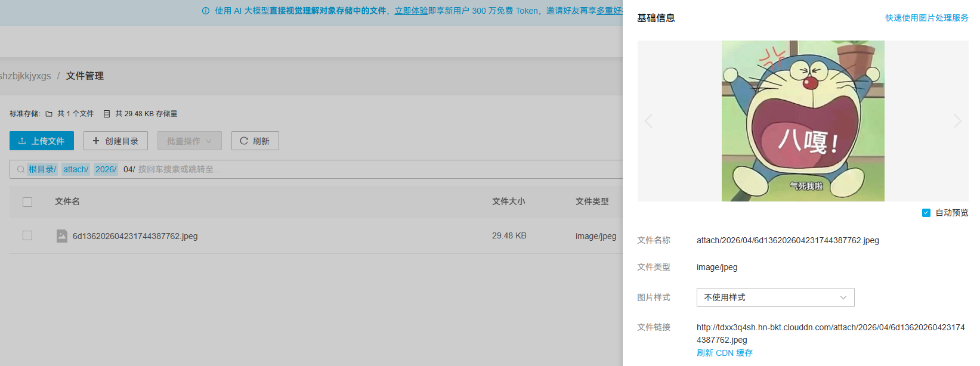
Task: Click the info icon in the top banner
Action: coord(206,11)
